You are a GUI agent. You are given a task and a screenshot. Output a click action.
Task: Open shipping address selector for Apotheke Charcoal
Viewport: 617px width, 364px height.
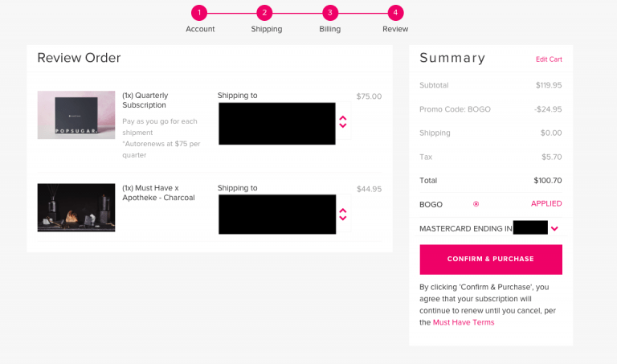click(x=343, y=215)
